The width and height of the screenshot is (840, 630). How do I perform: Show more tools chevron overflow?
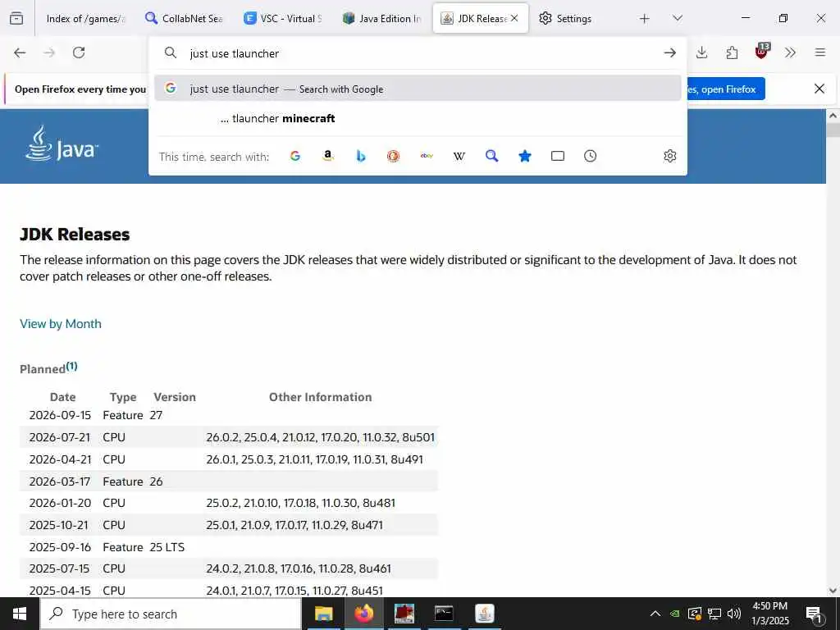[x=790, y=52]
